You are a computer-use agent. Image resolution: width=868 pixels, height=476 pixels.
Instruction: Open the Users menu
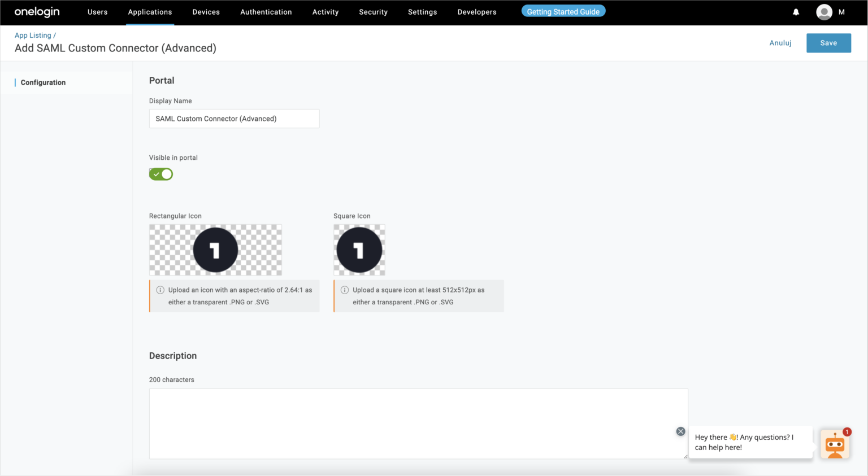tap(97, 12)
